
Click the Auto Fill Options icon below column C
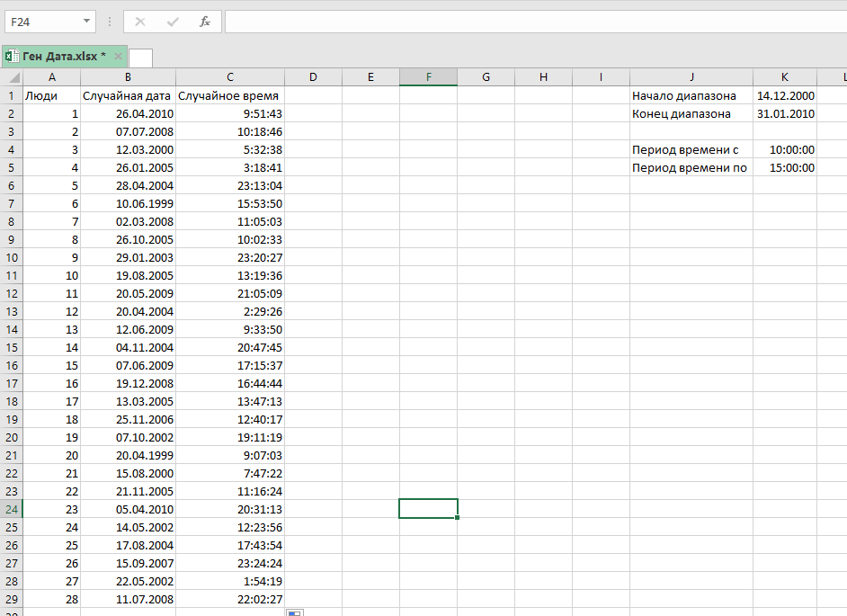point(295,612)
